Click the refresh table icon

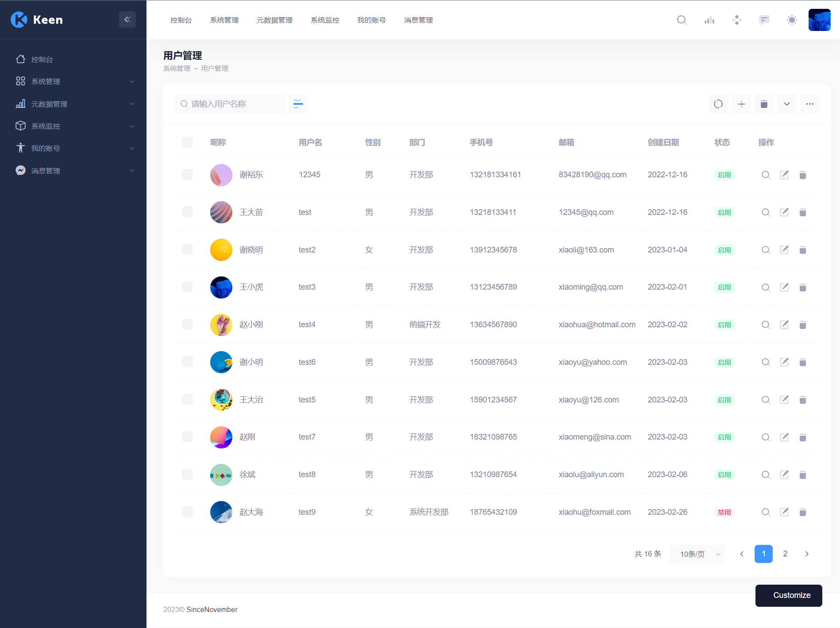click(718, 104)
